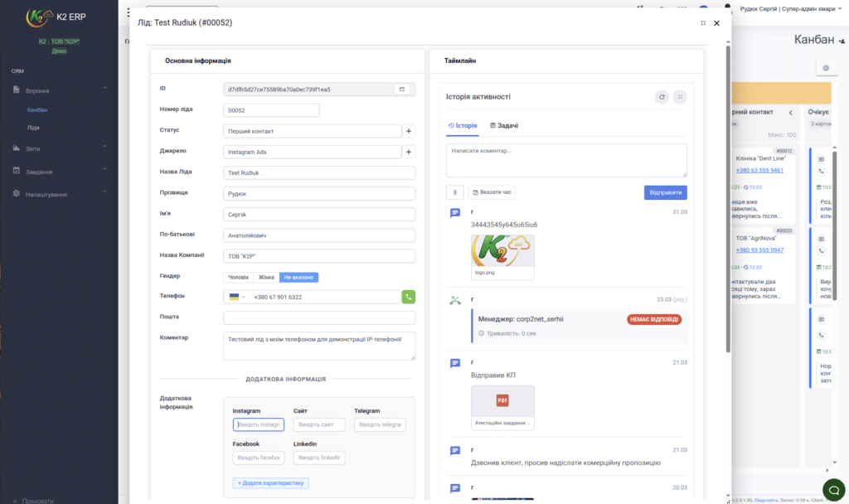Screen dimensions: 849x504
Task: Refresh the activity history
Action: pyautogui.click(x=662, y=97)
